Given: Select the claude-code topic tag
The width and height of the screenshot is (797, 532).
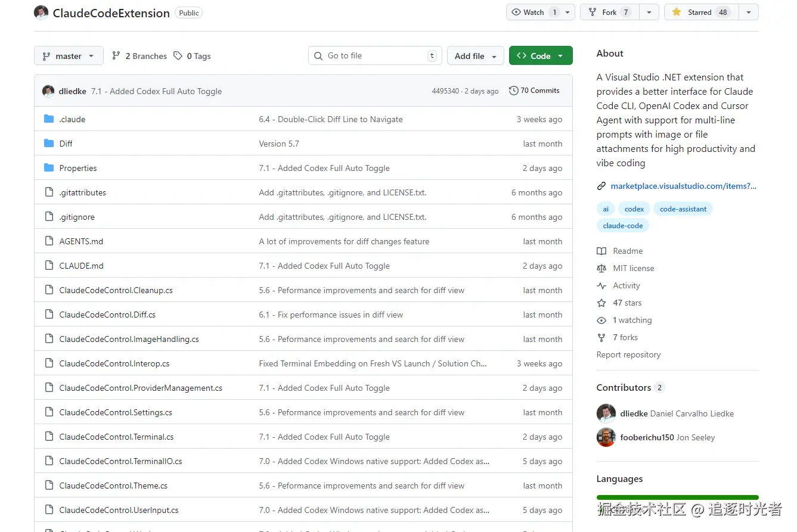Looking at the screenshot, I should pos(623,226).
